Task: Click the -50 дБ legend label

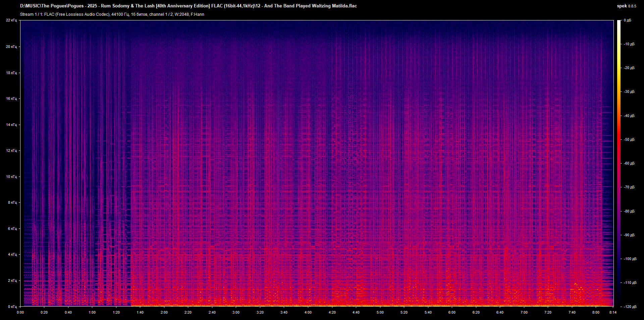Action: tap(629, 140)
